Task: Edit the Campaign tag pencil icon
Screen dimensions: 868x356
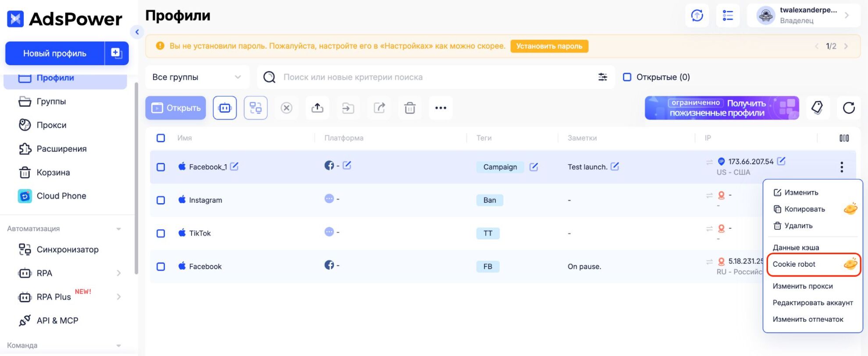Action: (534, 167)
